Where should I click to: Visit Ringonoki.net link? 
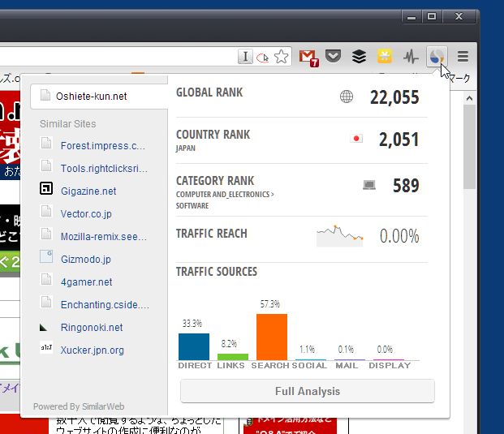pyautogui.click(x=92, y=328)
